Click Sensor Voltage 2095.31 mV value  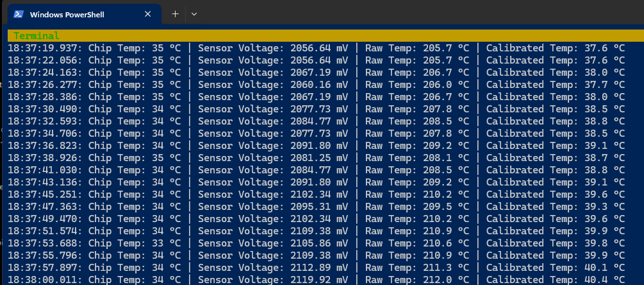pyautogui.click(x=319, y=207)
